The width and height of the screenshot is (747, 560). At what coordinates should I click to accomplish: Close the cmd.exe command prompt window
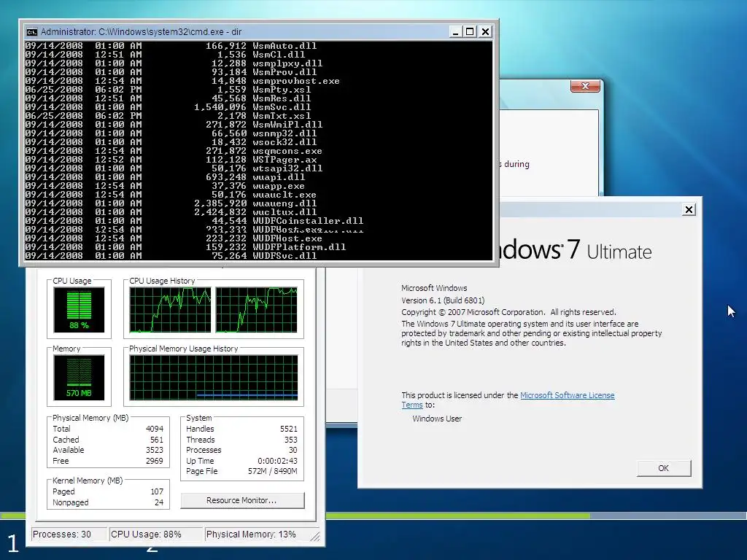coord(485,32)
